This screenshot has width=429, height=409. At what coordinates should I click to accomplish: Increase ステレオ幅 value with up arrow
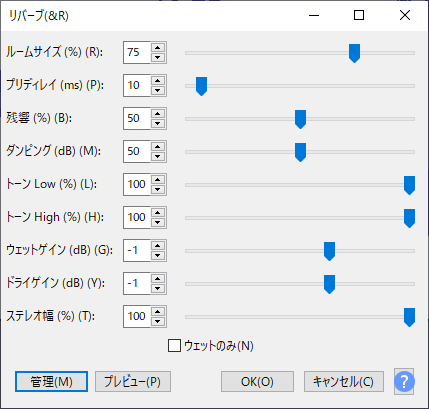(158, 311)
